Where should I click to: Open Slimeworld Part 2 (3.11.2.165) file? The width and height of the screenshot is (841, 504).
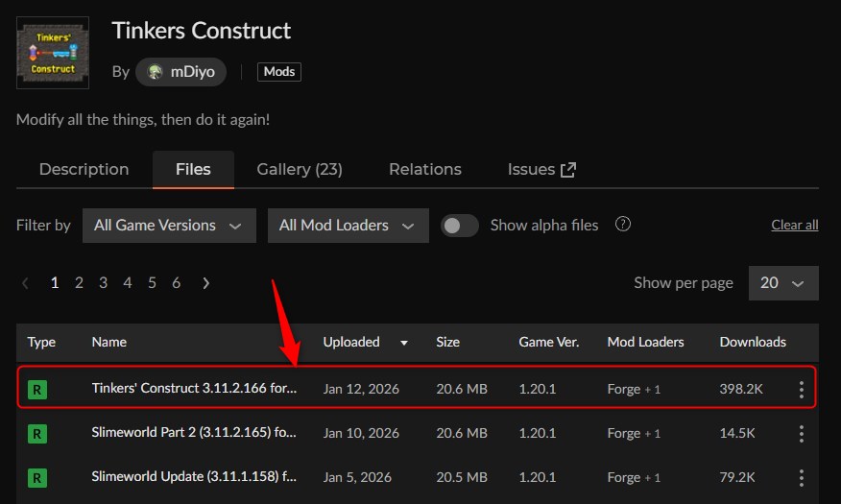[194, 433]
